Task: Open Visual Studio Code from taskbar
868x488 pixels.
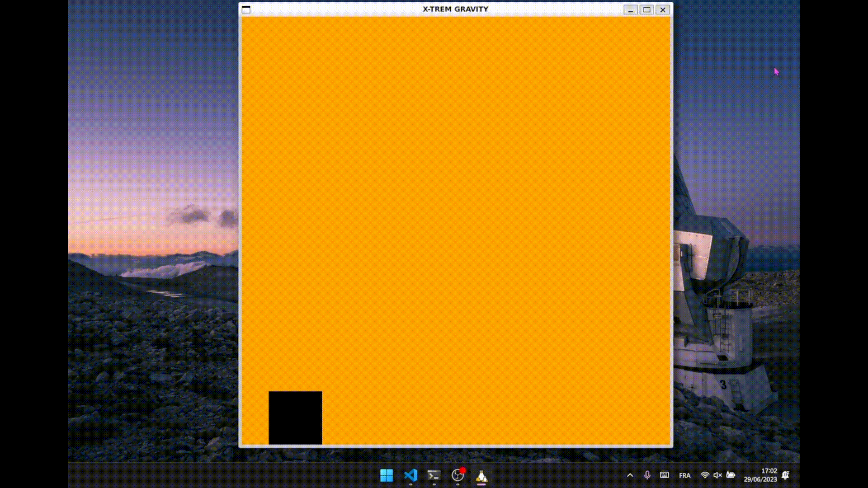Action: [410, 475]
